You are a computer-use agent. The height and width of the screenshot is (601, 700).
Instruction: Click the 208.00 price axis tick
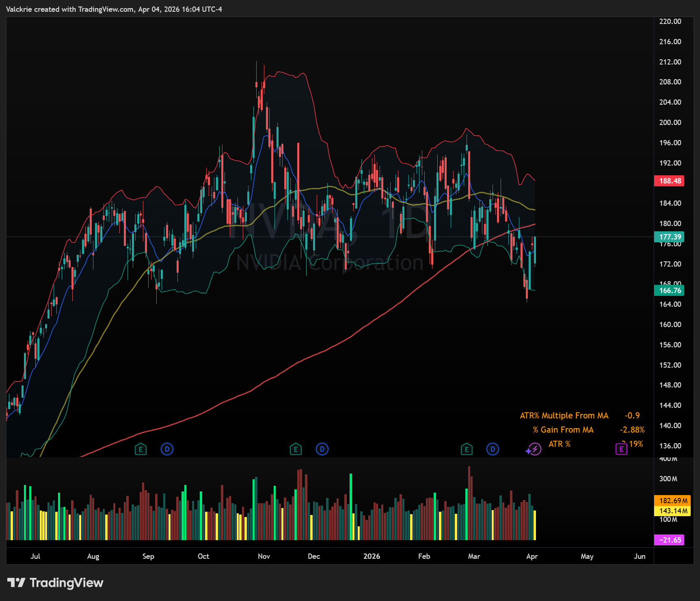pos(670,82)
